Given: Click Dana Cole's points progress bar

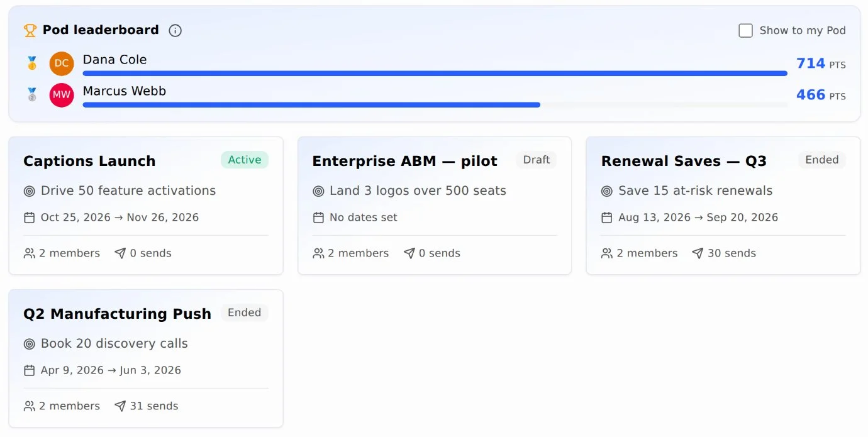Looking at the screenshot, I should pos(435,74).
